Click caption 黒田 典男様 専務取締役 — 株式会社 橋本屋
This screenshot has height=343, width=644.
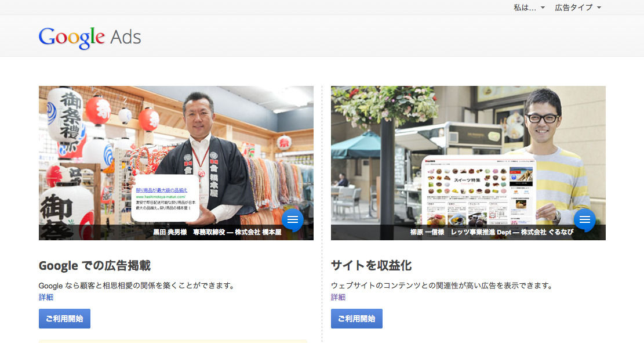217,232
